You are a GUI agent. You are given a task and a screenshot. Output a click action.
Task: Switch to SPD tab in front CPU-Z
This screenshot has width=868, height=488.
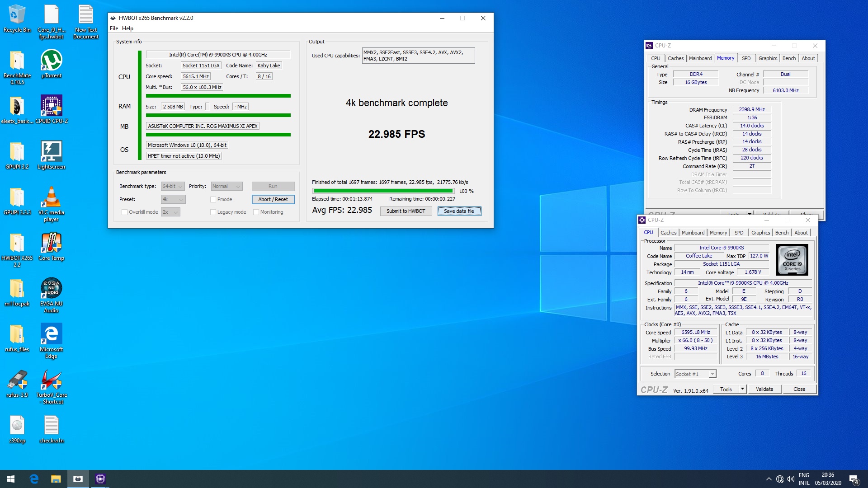click(739, 233)
